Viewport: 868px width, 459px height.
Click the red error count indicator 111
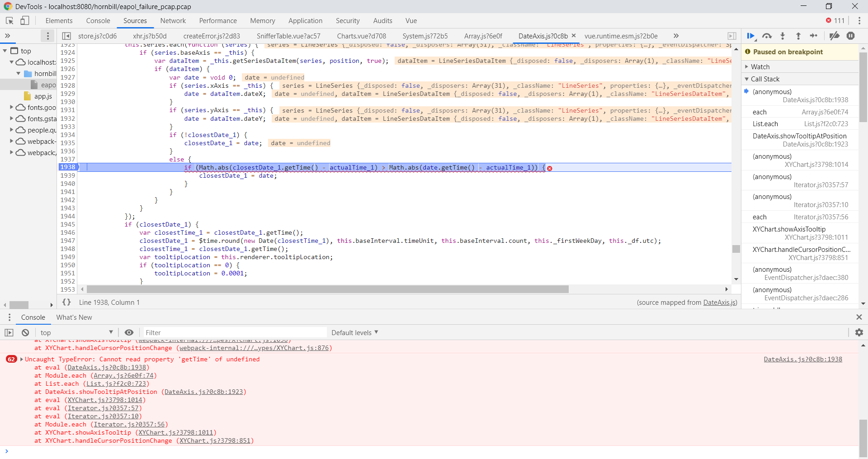pos(835,21)
